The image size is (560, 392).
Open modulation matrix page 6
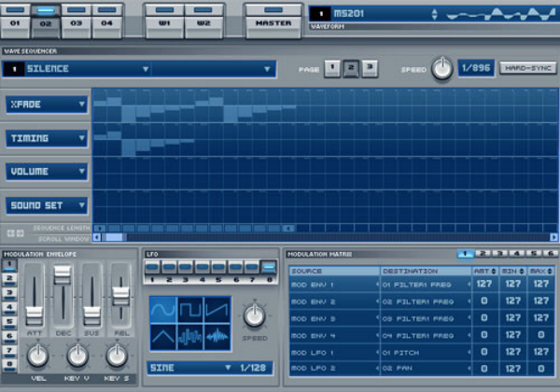pyautogui.click(x=551, y=254)
